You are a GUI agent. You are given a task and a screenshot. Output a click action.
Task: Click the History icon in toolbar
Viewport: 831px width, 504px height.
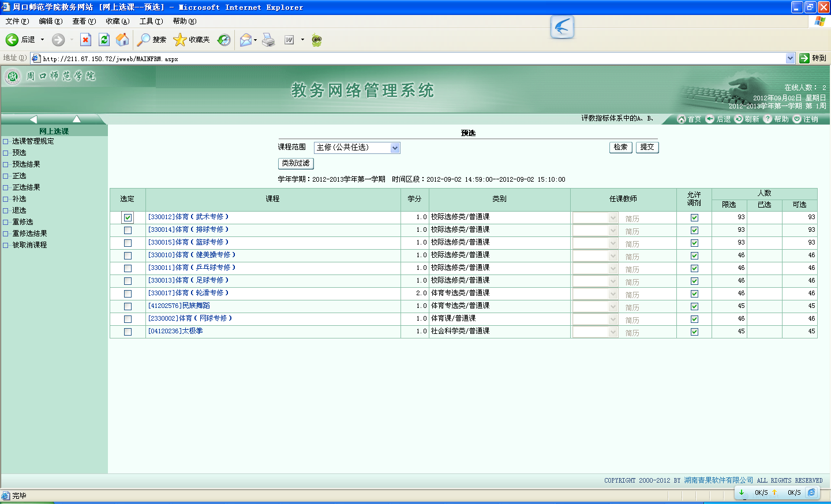click(x=224, y=40)
